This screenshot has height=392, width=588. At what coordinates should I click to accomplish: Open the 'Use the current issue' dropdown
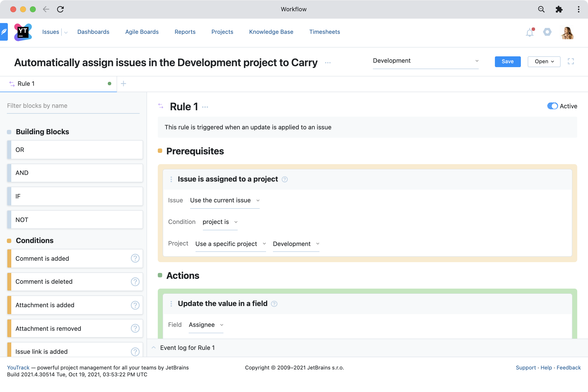(x=224, y=200)
